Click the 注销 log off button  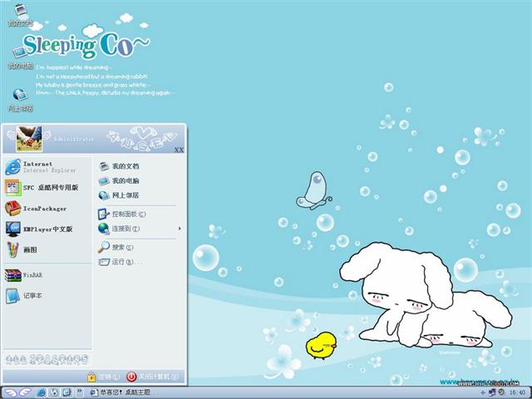[x=103, y=377]
